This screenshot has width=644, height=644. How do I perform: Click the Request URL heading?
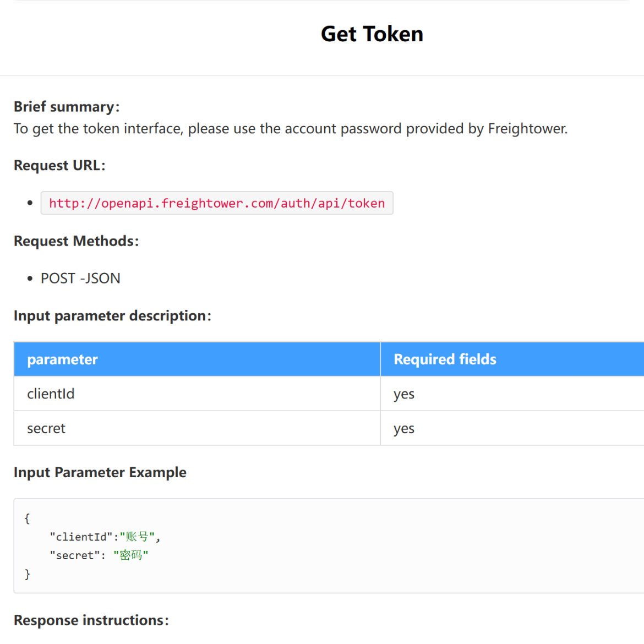tap(59, 166)
